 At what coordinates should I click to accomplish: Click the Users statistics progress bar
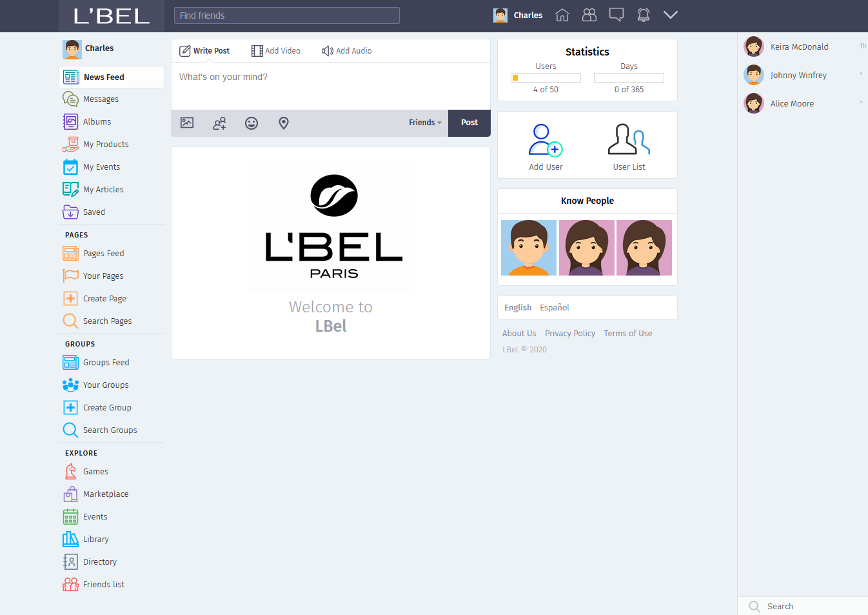(546, 77)
